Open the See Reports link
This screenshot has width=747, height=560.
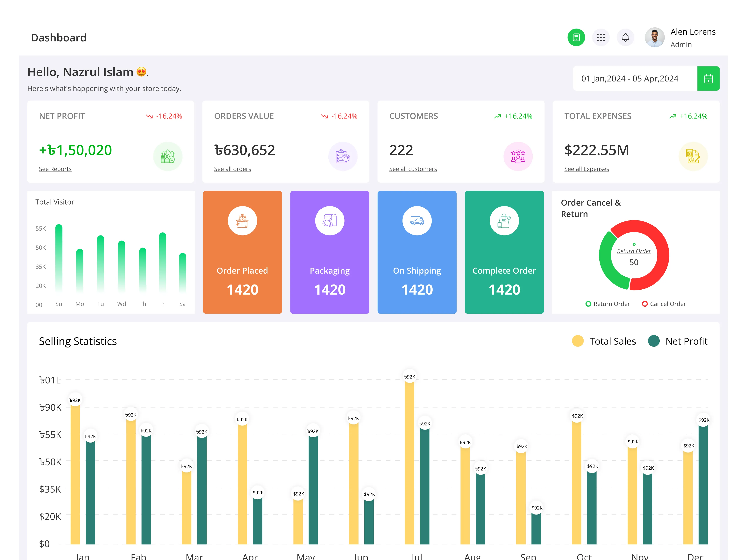pyautogui.click(x=55, y=169)
